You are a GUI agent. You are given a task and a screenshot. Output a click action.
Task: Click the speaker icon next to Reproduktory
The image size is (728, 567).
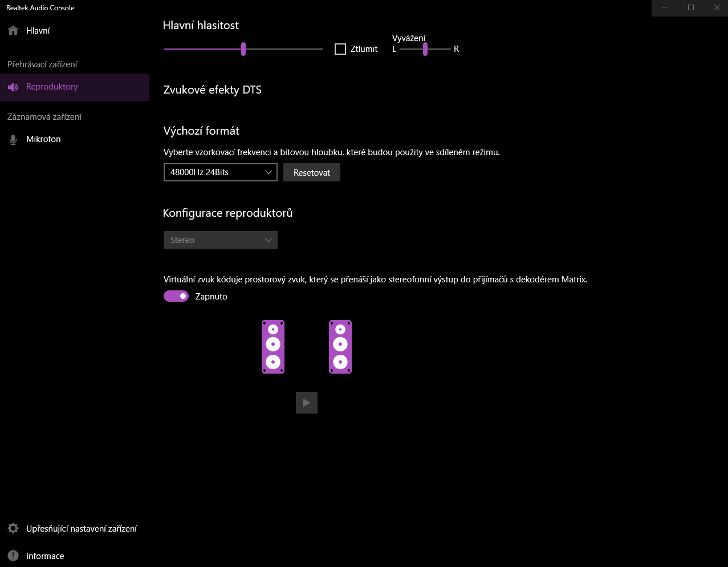point(13,87)
